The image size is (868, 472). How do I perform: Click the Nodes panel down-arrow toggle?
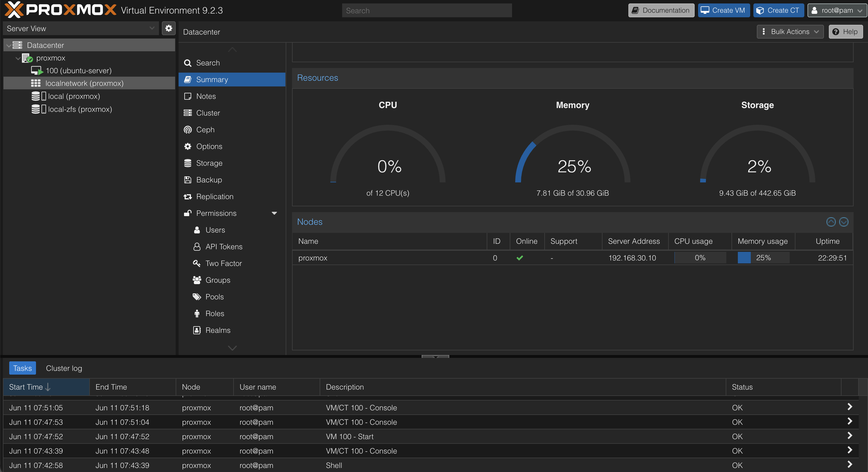pyautogui.click(x=844, y=222)
